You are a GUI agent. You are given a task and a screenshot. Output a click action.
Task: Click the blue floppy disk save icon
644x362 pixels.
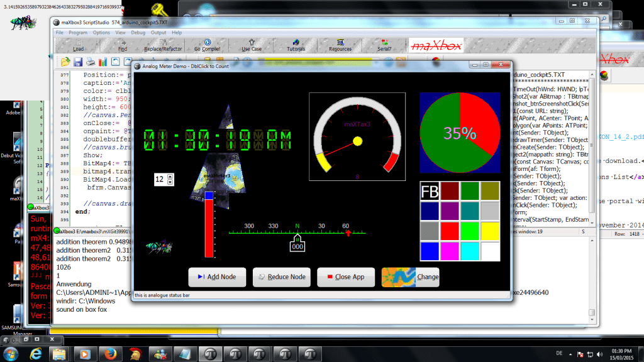79,62
